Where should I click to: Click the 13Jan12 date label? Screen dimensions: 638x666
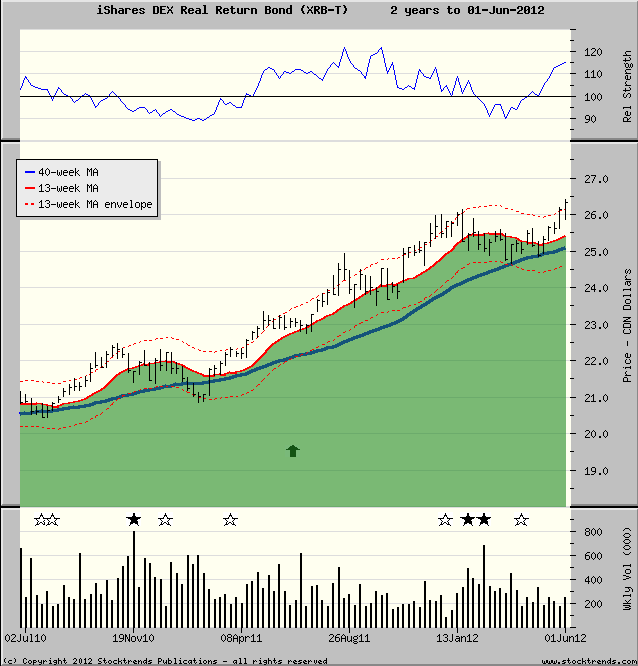click(457, 638)
